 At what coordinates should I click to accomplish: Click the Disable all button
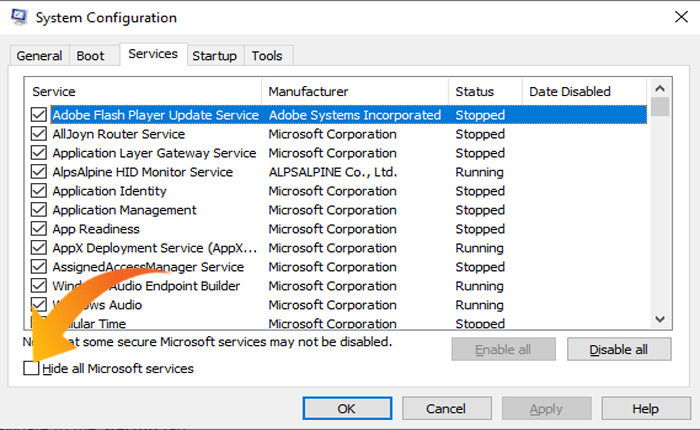[x=618, y=349]
